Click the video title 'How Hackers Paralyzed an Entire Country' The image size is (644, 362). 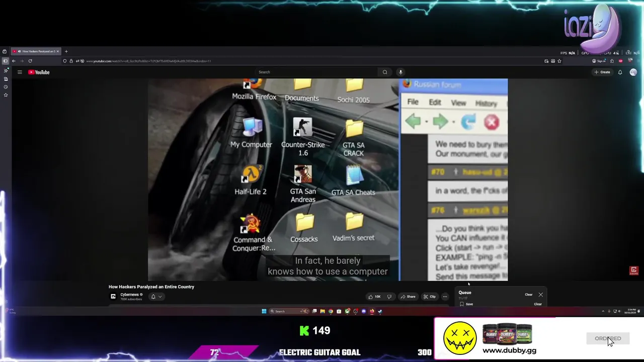(151, 287)
